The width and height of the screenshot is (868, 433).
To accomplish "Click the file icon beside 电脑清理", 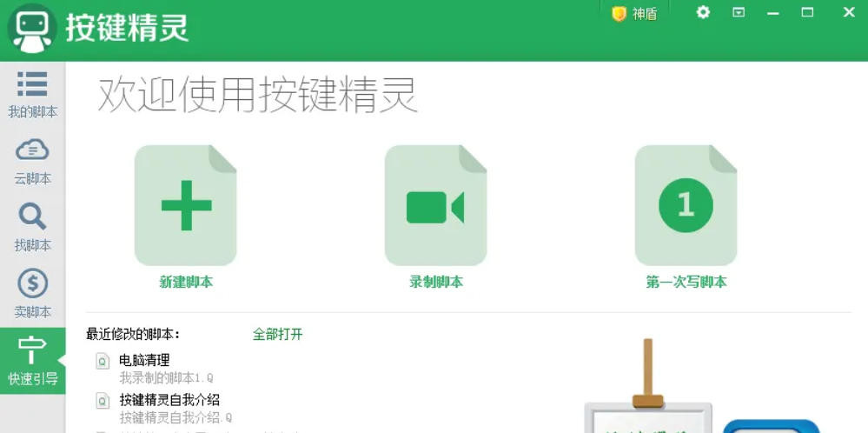I will [x=103, y=361].
